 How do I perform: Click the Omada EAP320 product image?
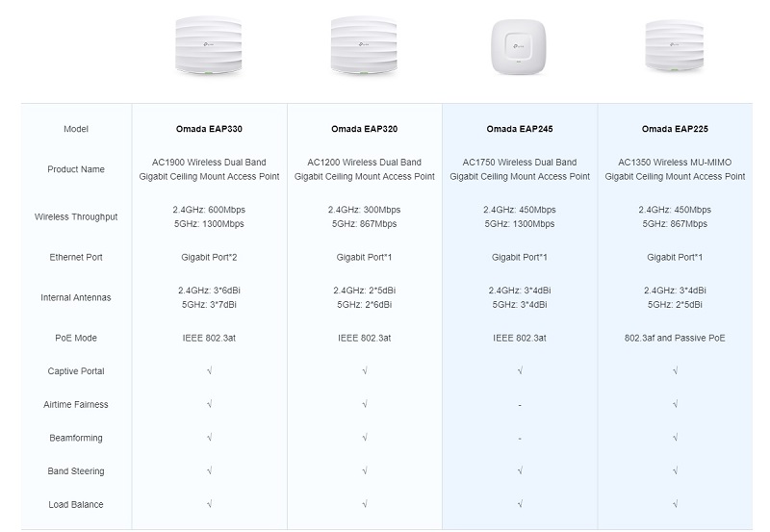364,45
